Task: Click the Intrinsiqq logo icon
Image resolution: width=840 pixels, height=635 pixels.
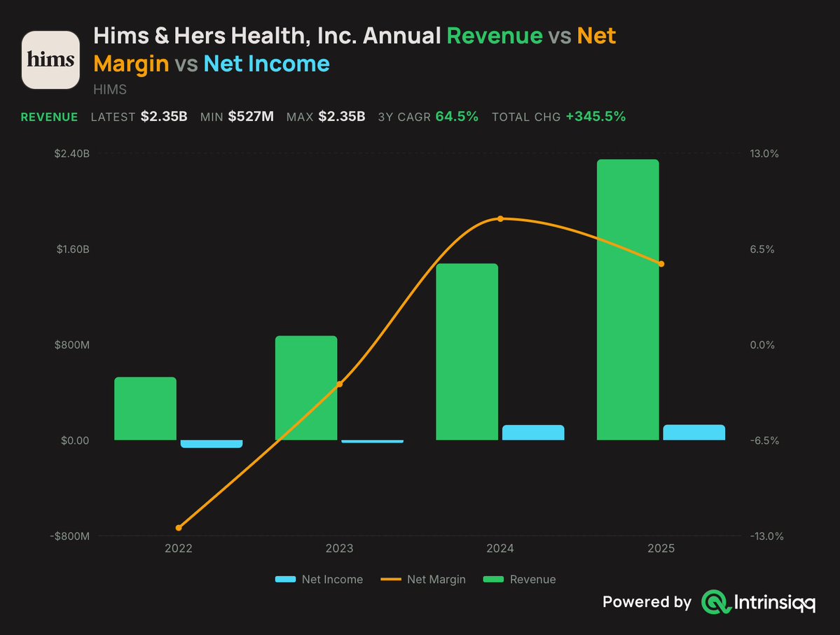Action: click(x=716, y=602)
